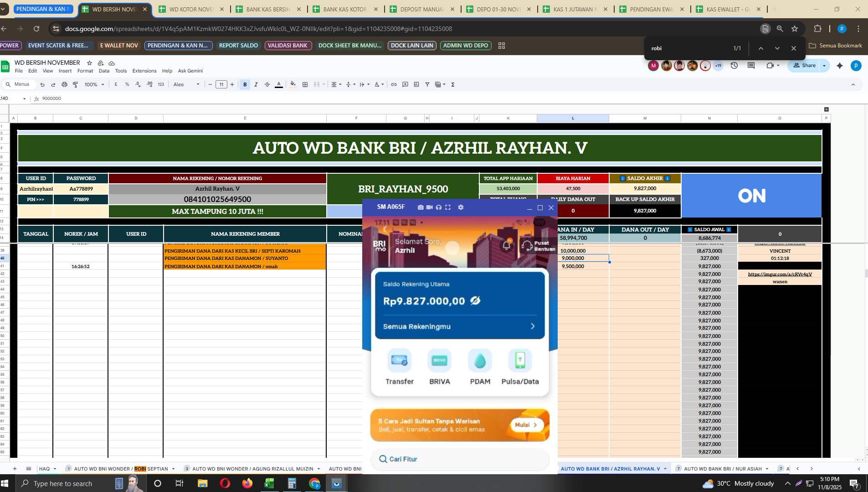Open the imgur link in column O
The width and height of the screenshot is (868, 492).
(780, 274)
